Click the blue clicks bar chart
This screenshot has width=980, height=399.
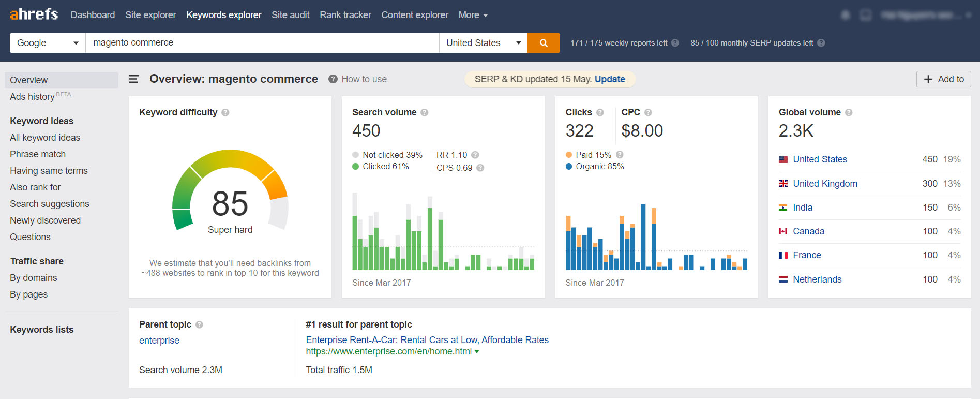coord(656,237)
